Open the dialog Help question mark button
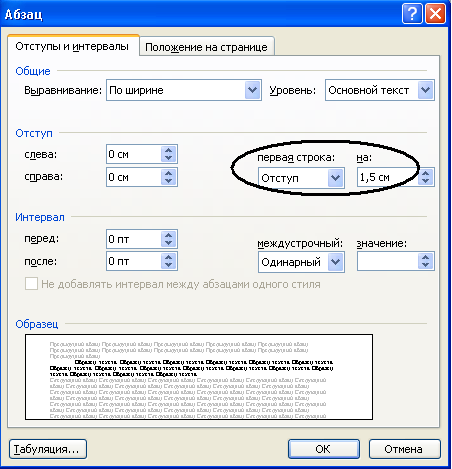 pos(412,14)
